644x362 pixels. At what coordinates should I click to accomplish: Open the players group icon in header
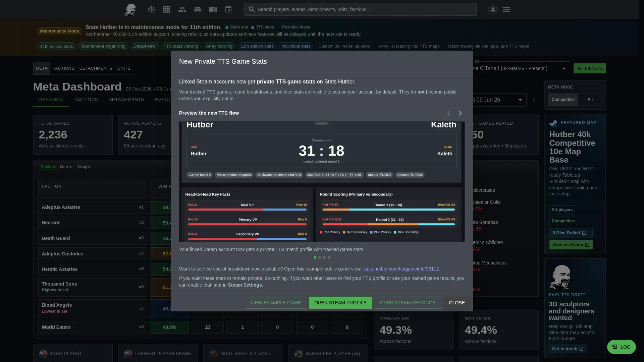182,9
